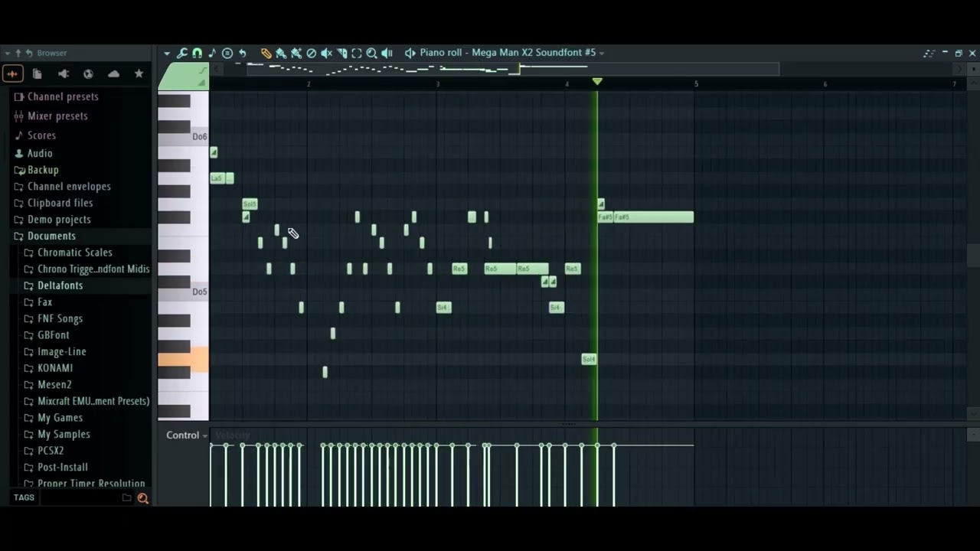980x551 pixels.
Task: Open the Control event type dropdown
Action: tap(188, 435)
